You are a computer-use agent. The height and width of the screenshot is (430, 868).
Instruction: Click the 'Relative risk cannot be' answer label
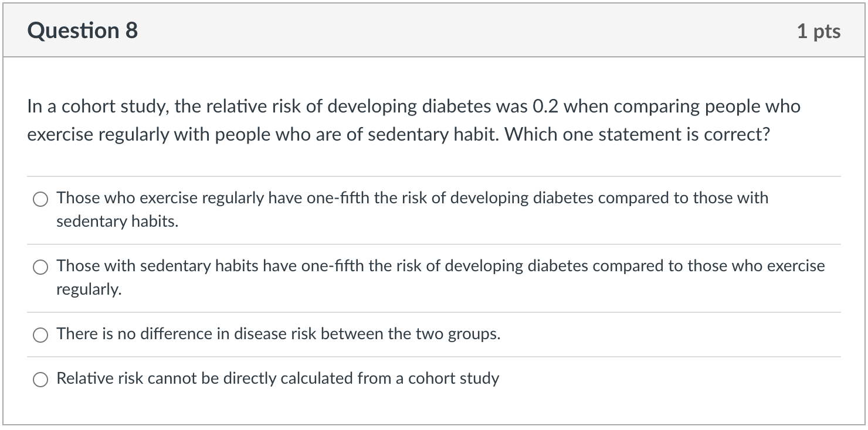pos(277,378)
